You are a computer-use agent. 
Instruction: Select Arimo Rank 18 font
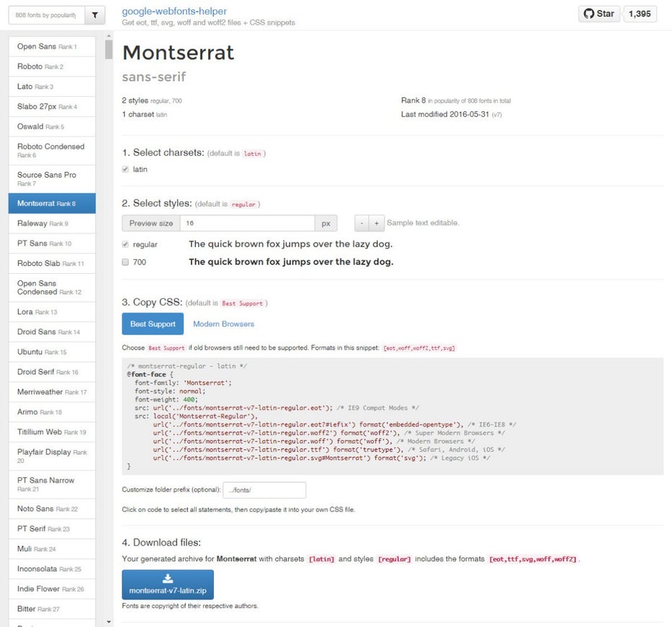tap(52, 412)
